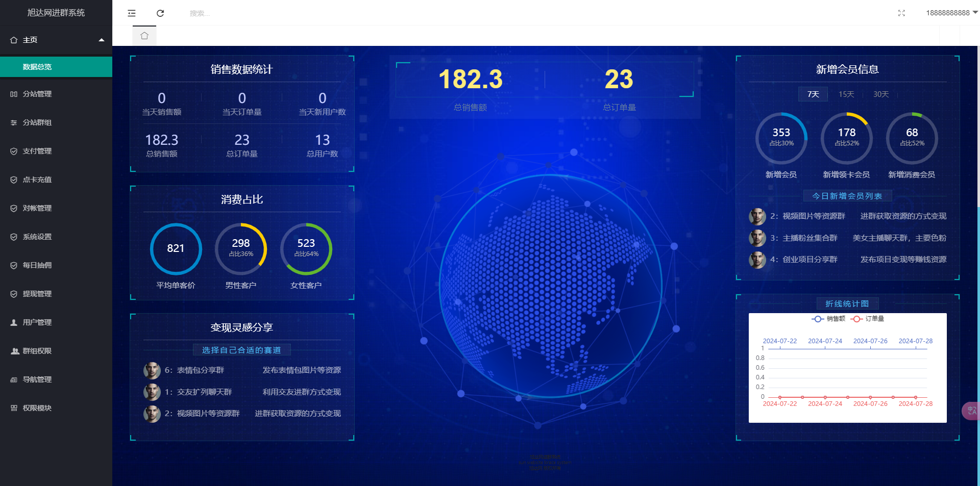Viewport: 980px width, 486px height.
Task: Open the 18888888888 user dropdown
Action: (x=951, y=13)
